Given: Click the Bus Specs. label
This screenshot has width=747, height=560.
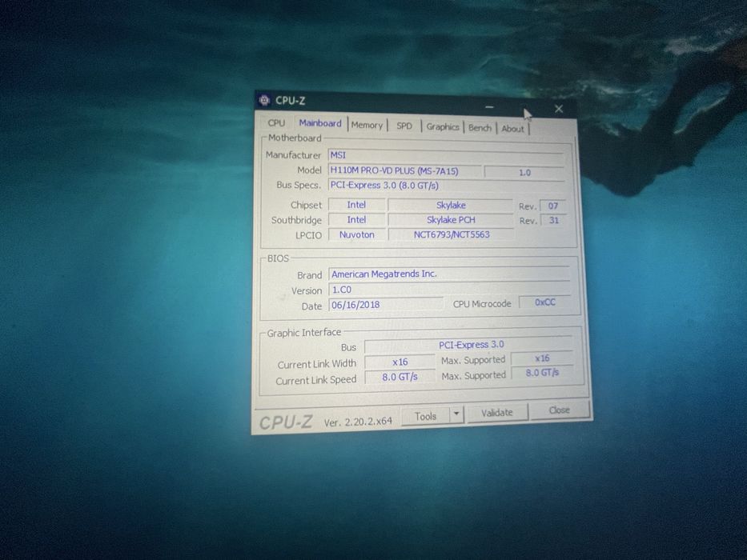Looking at the screenshot, I should 298,185.
